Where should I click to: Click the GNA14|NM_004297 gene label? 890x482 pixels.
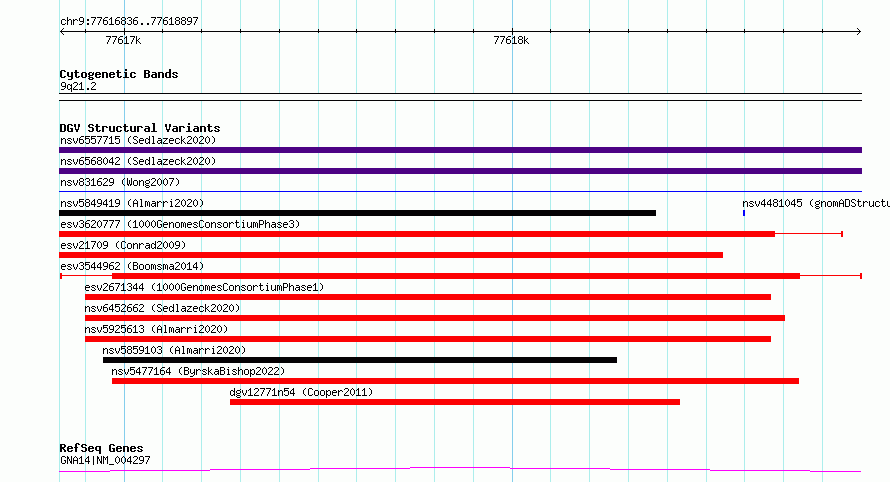click(105, 460)
